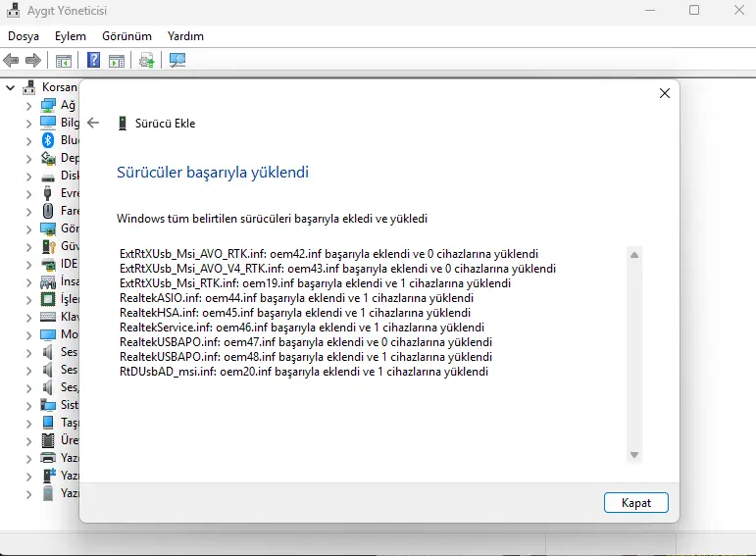This screenshot has height=556, width=756.
Task: Select the USB plug icon beside Evre
Action: pyautogui.click(x=48, y=193)
